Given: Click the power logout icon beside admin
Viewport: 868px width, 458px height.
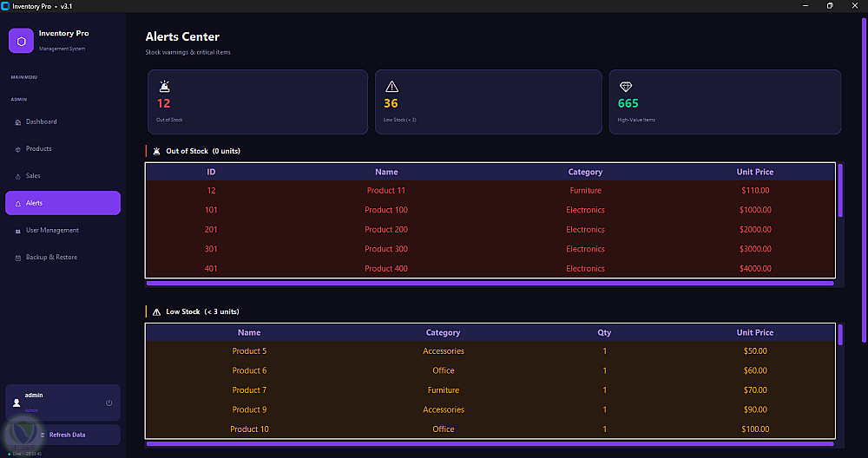Looking at the screenshot, I should [109, 402].
